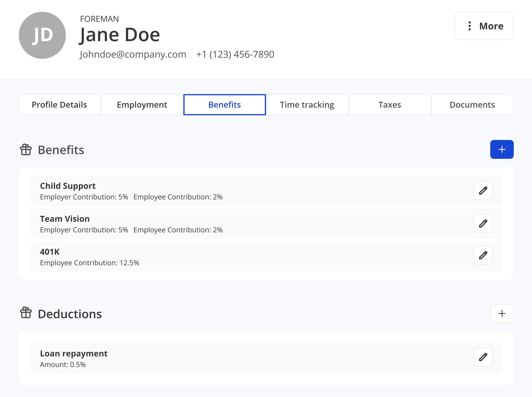Click the phone number +1 (123) 456-7890

(235, 54)
